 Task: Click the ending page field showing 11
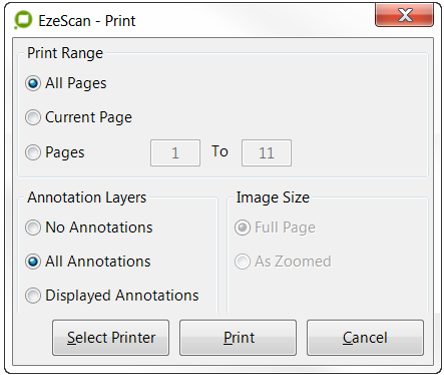coord(267,153)
